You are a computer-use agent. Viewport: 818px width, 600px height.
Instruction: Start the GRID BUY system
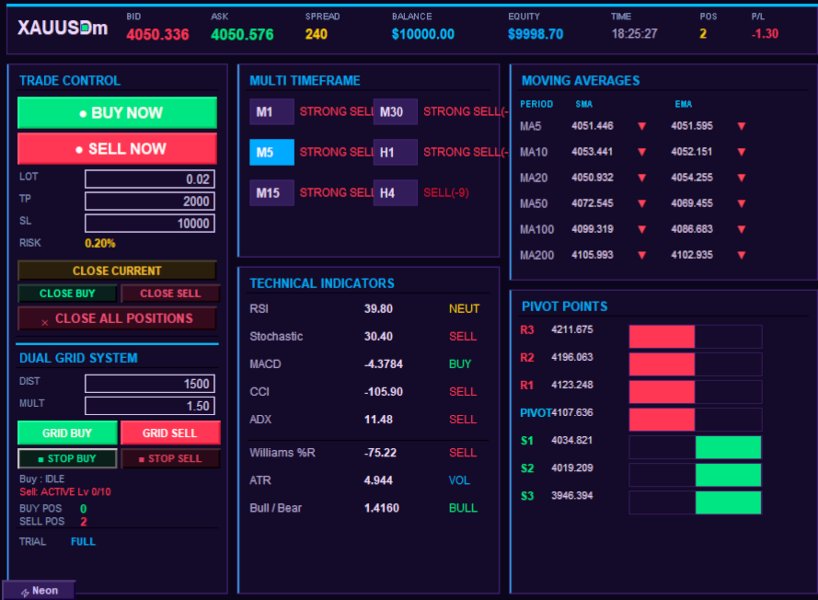point(67,433)
